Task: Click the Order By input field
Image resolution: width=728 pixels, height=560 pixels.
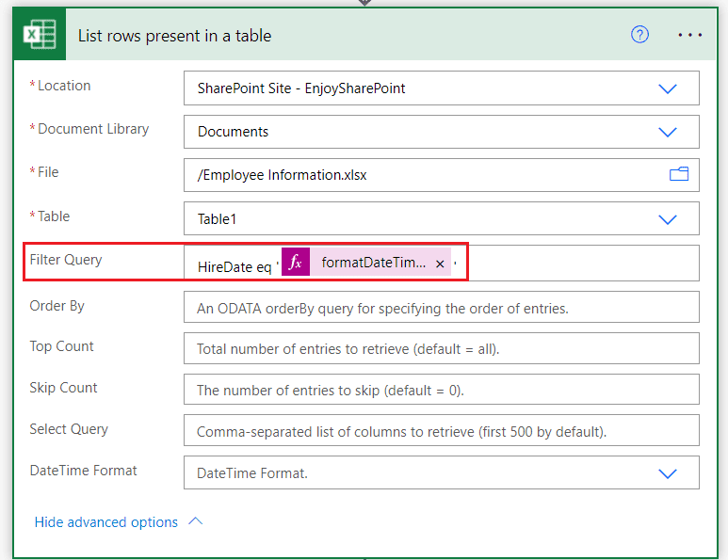Action: click(441, 307)
